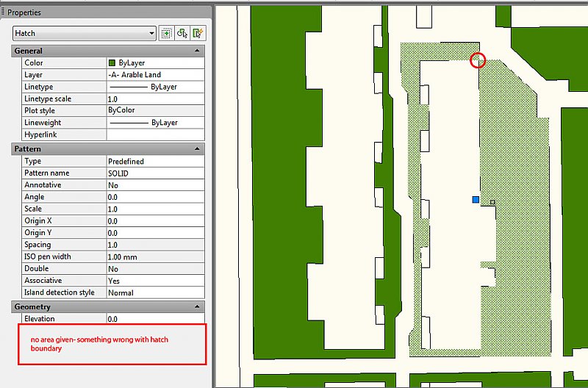Click the Linetype ByLayer value
Image resolution: width=588 pixels, height=388 pixels.
click(x=156, y=87)
